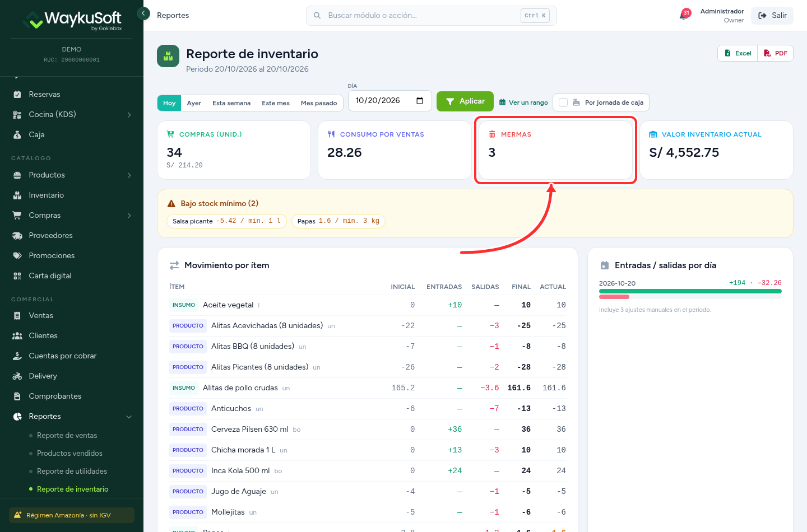The width and height of the screenshot is (807, 532).
Task: Expand the Productos submenu chevron
Action: tap(129, 175)
